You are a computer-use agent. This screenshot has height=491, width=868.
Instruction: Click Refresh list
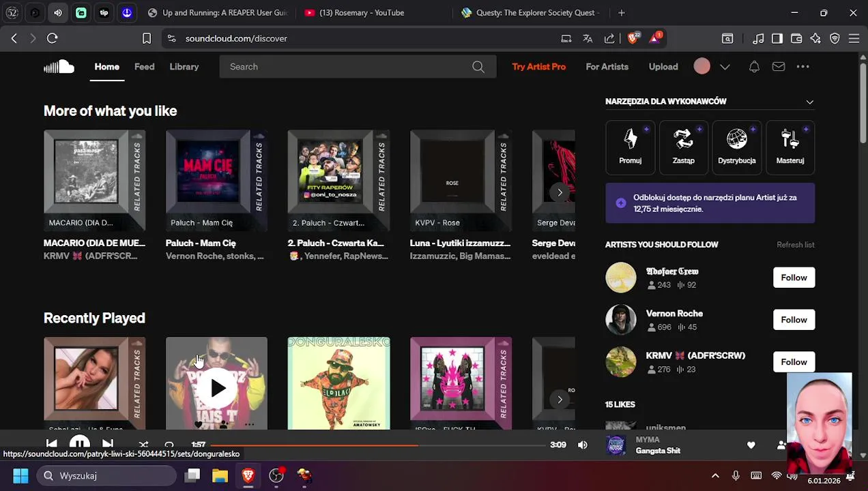[x=795, y=245]
